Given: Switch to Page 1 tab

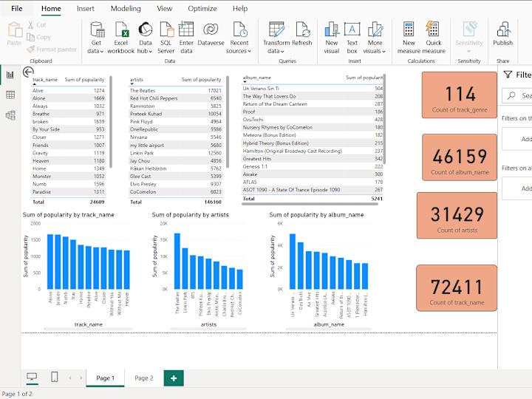Looking at the screenshot, I should 105,378.
